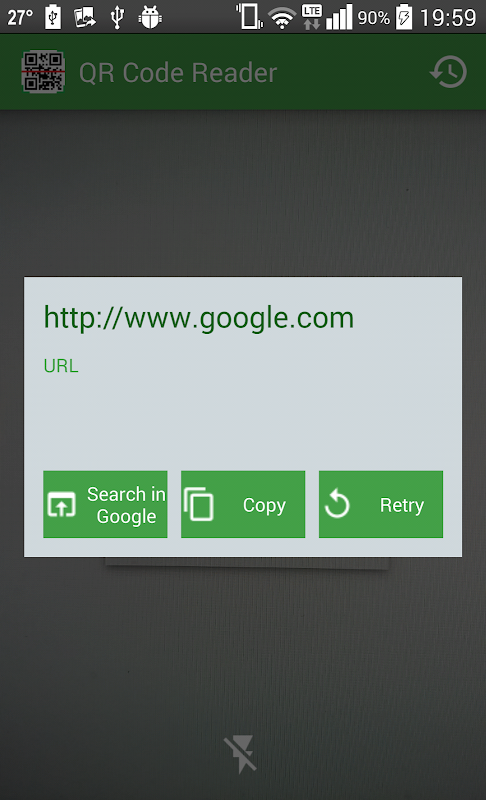Viewport: 486px width, 800px height.
Task: Tap the small USB battery notification icon
Action: tap(53, 17)
